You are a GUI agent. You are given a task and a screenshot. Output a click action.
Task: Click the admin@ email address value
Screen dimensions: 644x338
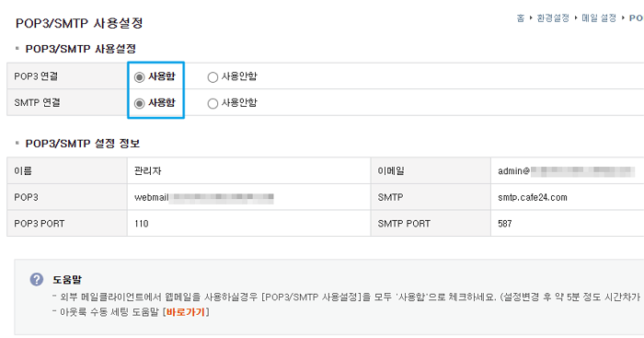coord(567,171)
